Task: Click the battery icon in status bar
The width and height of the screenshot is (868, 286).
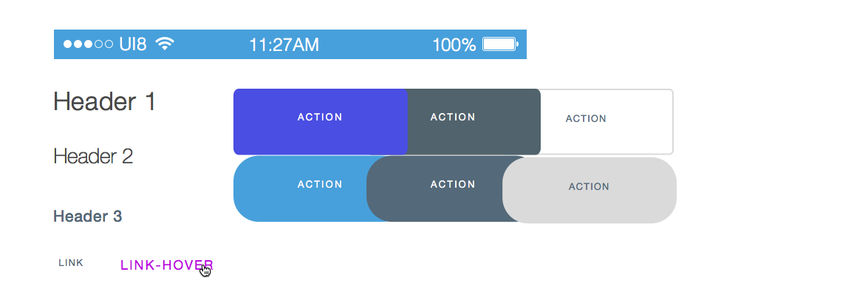Action: [500, 44]
